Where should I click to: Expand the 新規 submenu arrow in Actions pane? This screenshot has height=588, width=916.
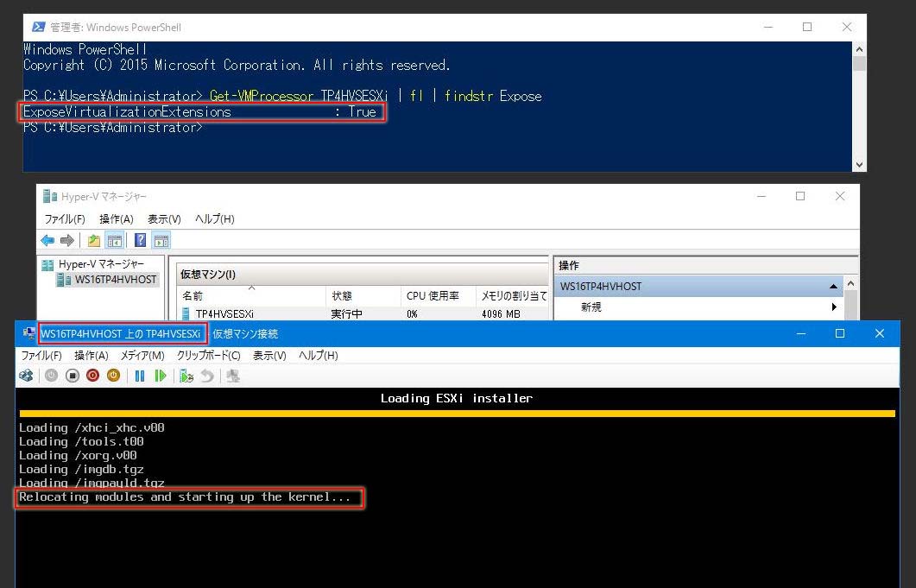(x=834, y=307)
